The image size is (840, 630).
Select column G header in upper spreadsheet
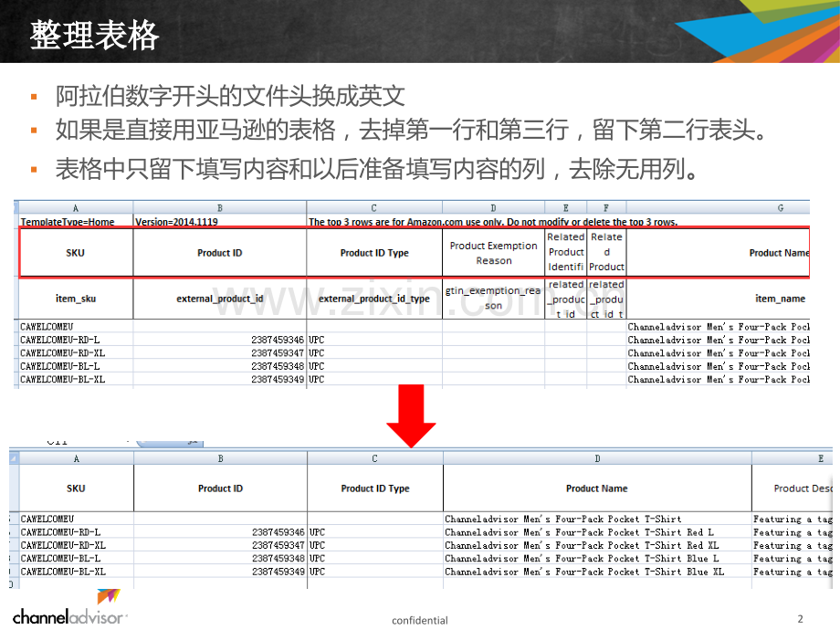click(718, 208)
